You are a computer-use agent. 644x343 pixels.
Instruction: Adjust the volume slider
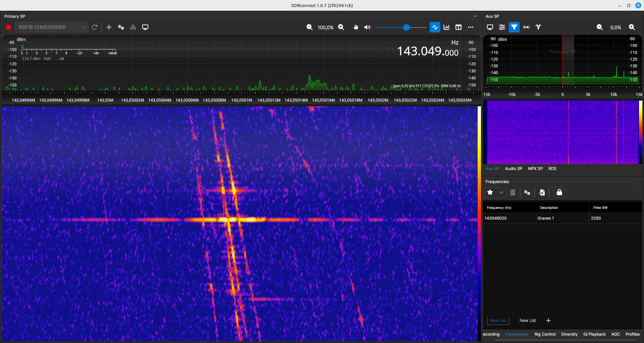pos(401,27)
